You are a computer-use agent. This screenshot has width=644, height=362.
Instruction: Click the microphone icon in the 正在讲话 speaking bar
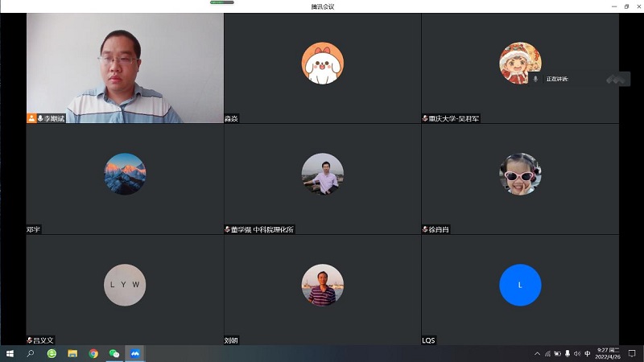tap(535, 79)
